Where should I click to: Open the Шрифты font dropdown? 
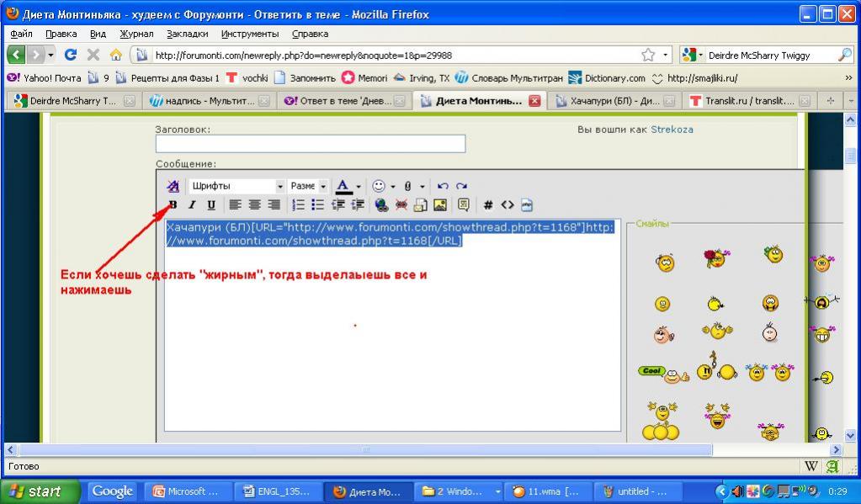[237, 186]
